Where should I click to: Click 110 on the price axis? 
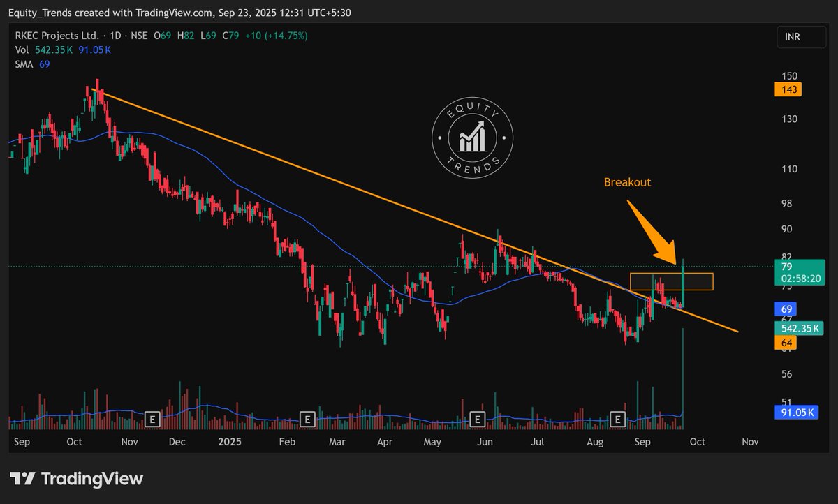(x=790, y=170)
